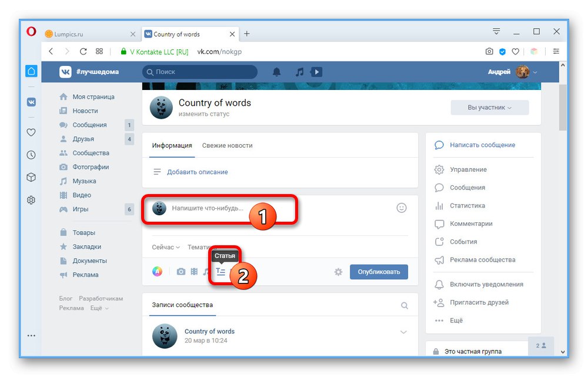
Task: Open the Сейчас post time dropdown
Action: coord(166,247)
